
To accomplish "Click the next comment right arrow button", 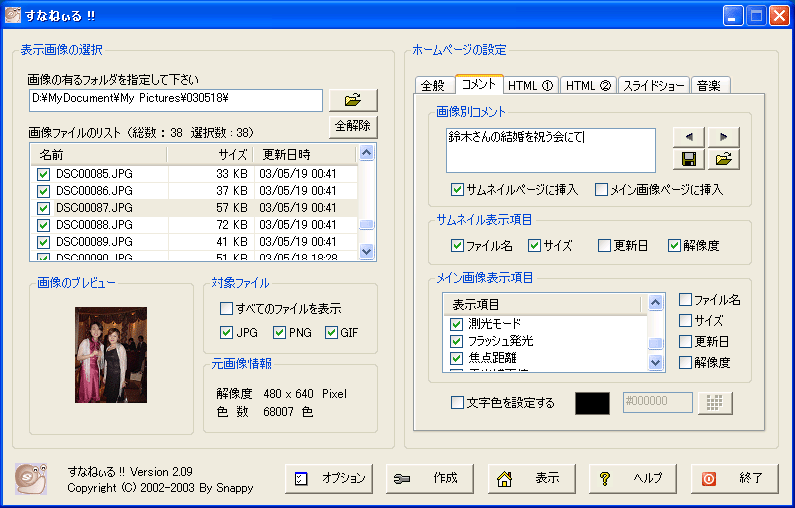I will pos(724,137).
